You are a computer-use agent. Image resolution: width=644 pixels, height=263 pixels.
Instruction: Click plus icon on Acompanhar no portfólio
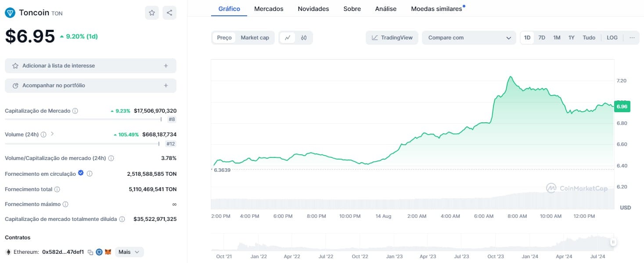tap(166, 85)
